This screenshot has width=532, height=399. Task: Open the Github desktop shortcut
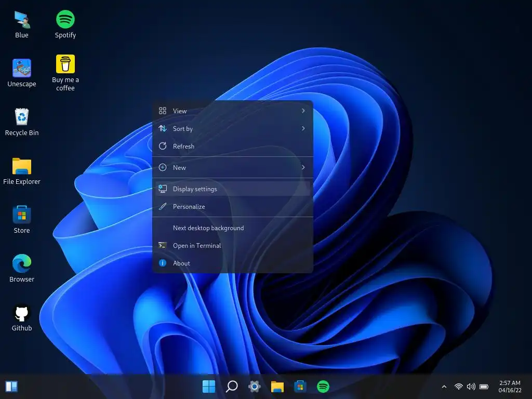click(22, 317)
